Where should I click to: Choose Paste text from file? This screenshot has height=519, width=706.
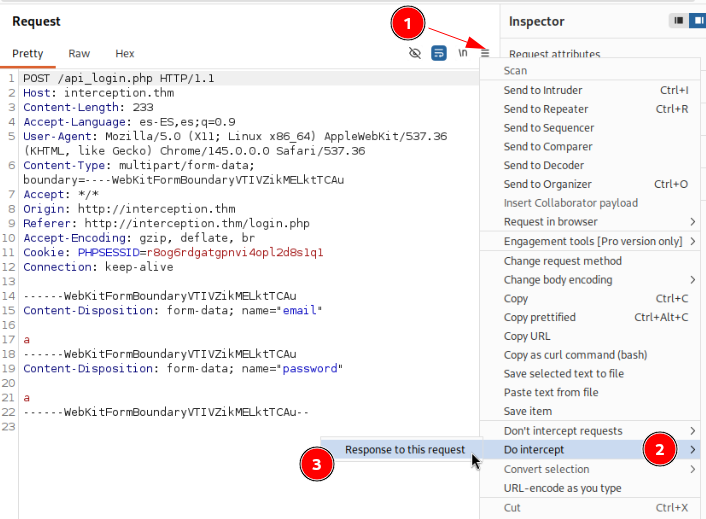pyautogui.click(x=590, y=393)
